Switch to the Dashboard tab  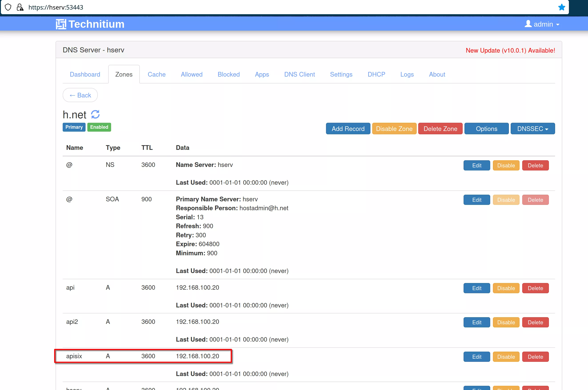coord(85,74)
